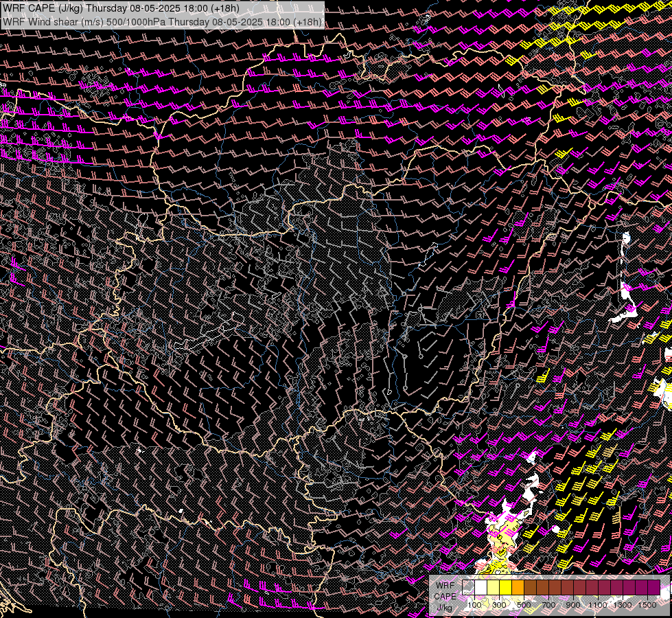672x618 pixels.
Task: Click the 300 legend label
Action: 499,605
